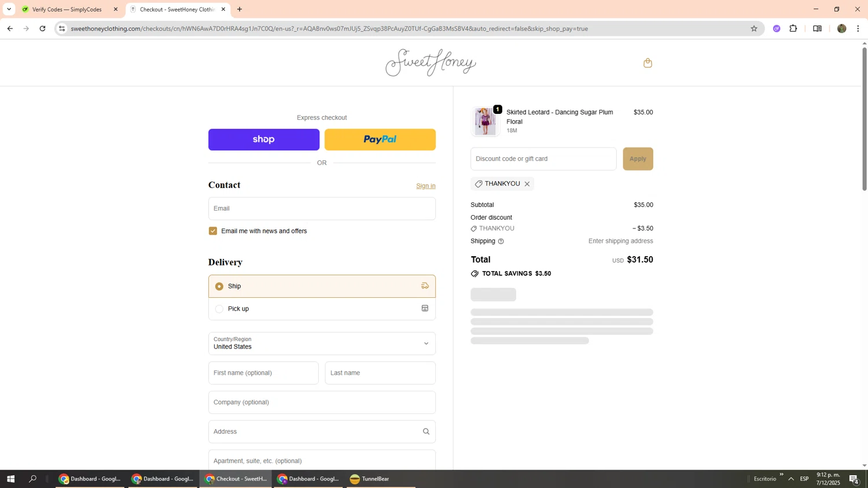Go back to the previous page
The width and height of the screenshot is (868, 488).
point(10,28)
